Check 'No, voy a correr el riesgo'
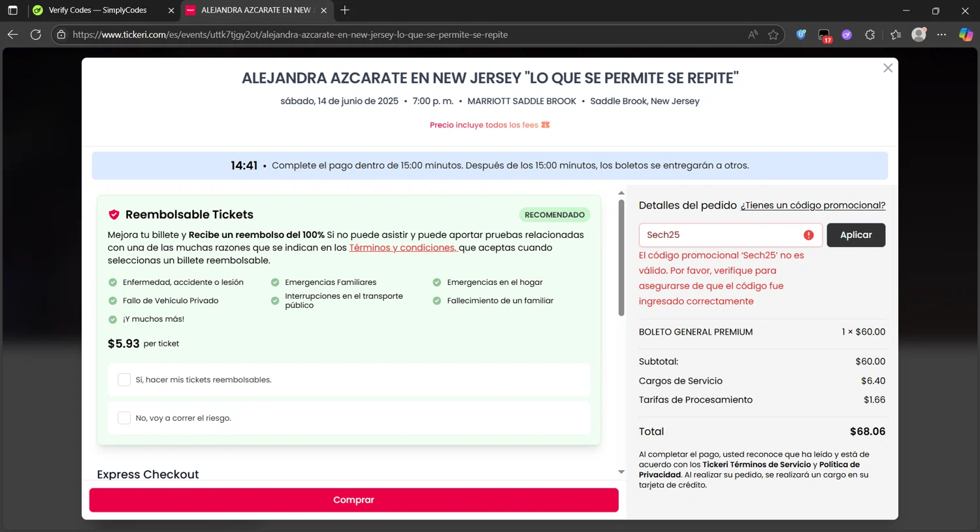980x532 pixels. 124,418
